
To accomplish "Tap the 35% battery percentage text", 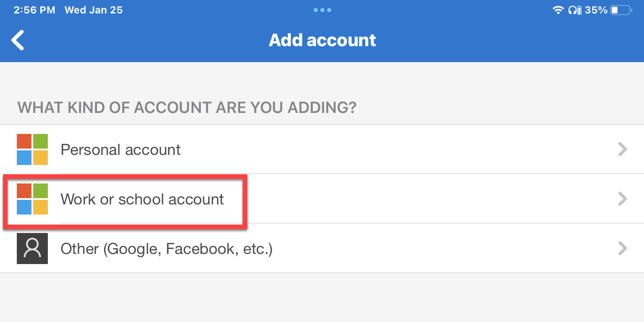I will 596,10.
